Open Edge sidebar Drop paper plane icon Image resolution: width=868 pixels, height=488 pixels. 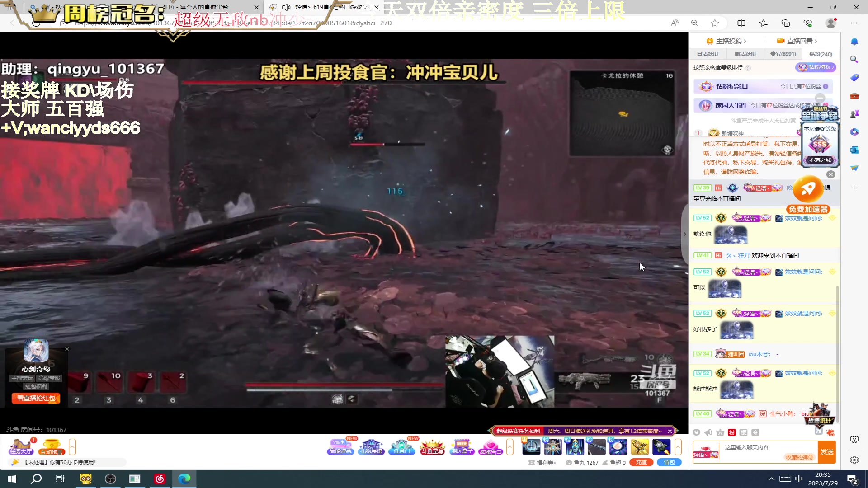(854, 168)
